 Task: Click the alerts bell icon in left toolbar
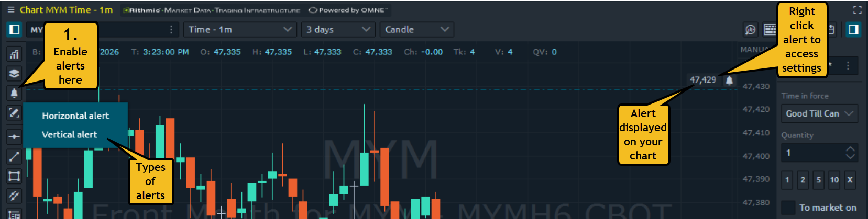click(x=14, y=93)
